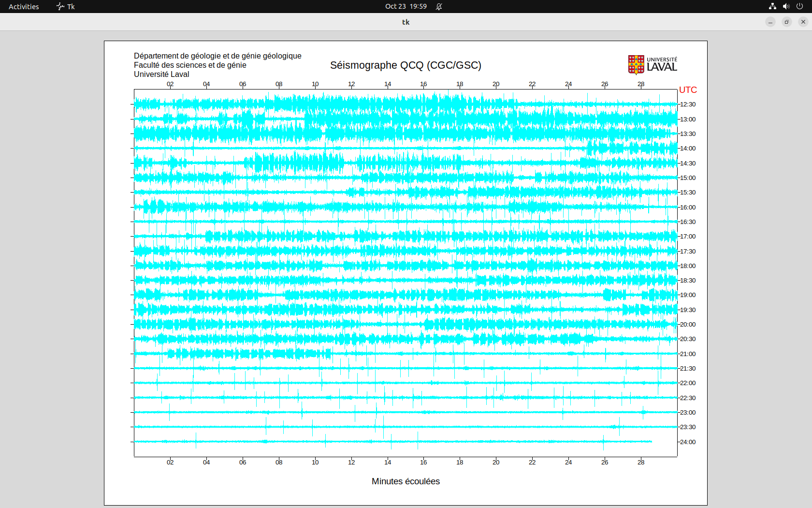Click the Département de géologie header text

pos(217,56)
